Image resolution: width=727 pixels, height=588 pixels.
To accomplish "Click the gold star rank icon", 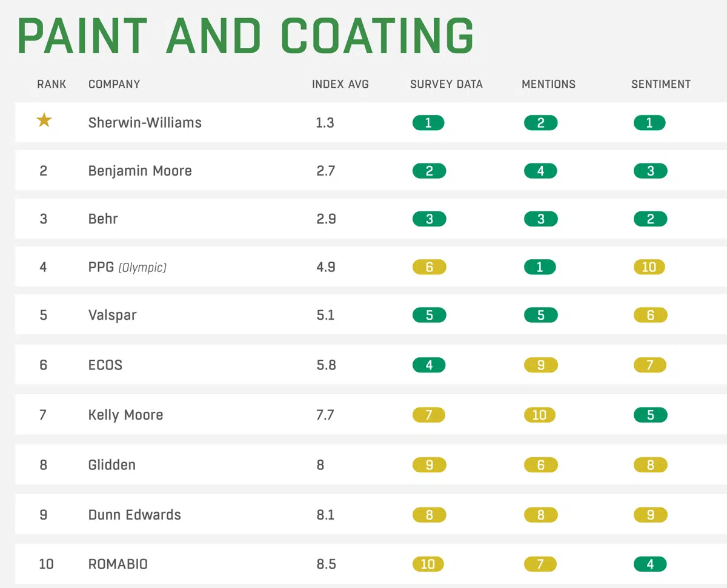I will [44, 121].
